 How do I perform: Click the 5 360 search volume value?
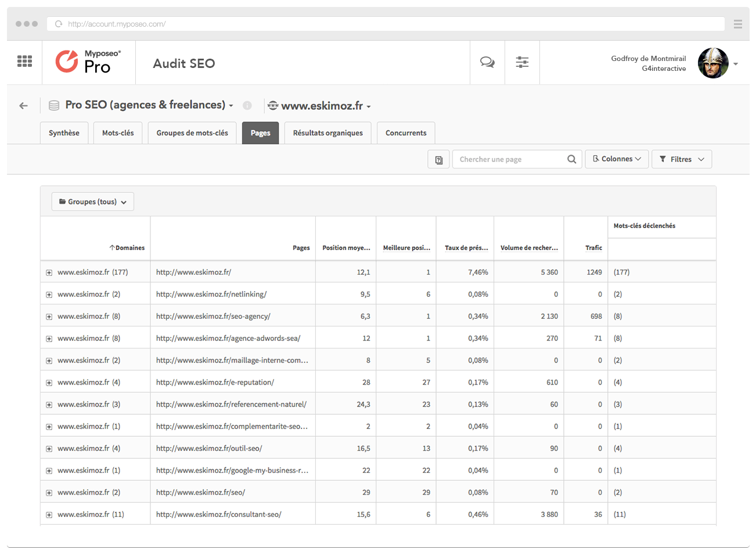549,272
